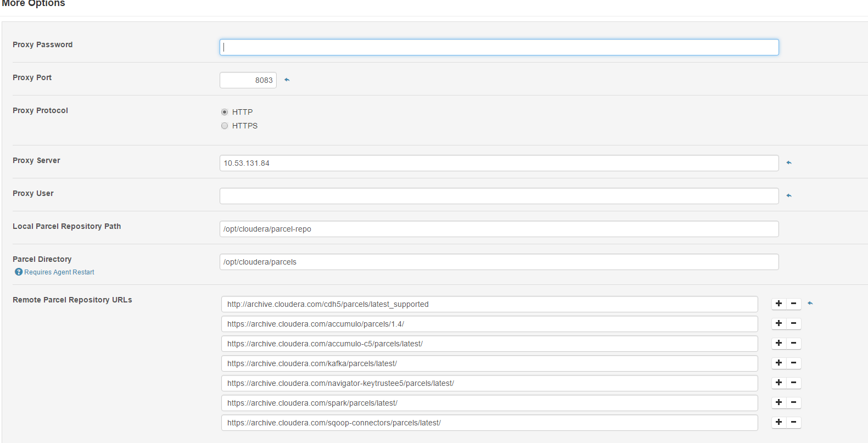Open help icon beside Requires Agent Restart
Image resolution: width=868 pixels, height=443 pixels.
[19, 272]
